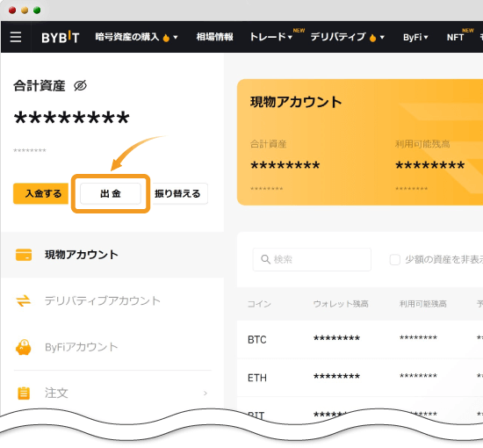Enable 少額の資産を非表示 checkbox
Viewport: 483px width, 448px height.
point(395,259)
